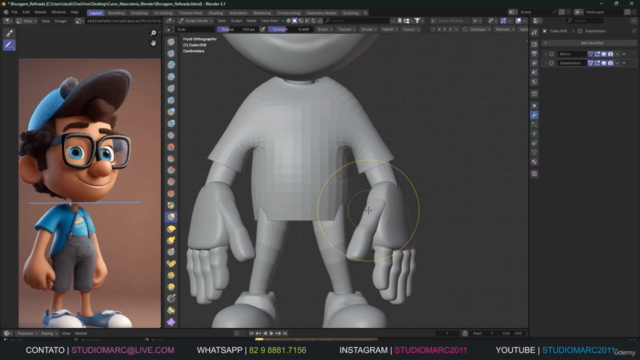This screenshot has width=640, height=360.
Task: Toggle radius pressure sensitivity icon
Action: [263, 29]
